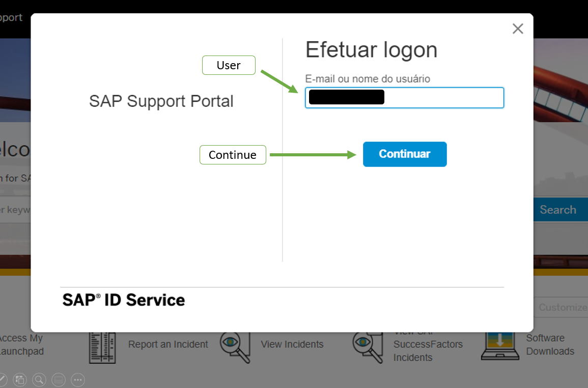588x388 pixels.
Task: Click the 'Efetuar logon' heading
Action: [371, 50]
